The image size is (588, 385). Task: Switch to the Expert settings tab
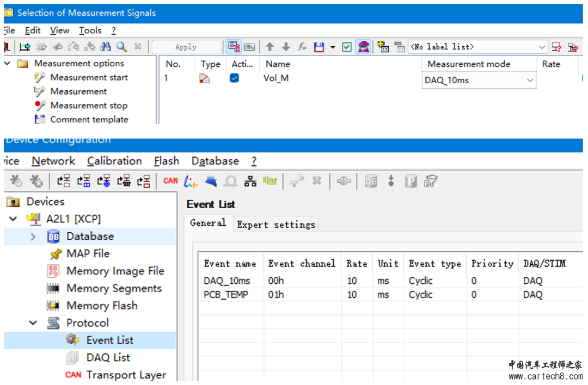tap(276, 225)
